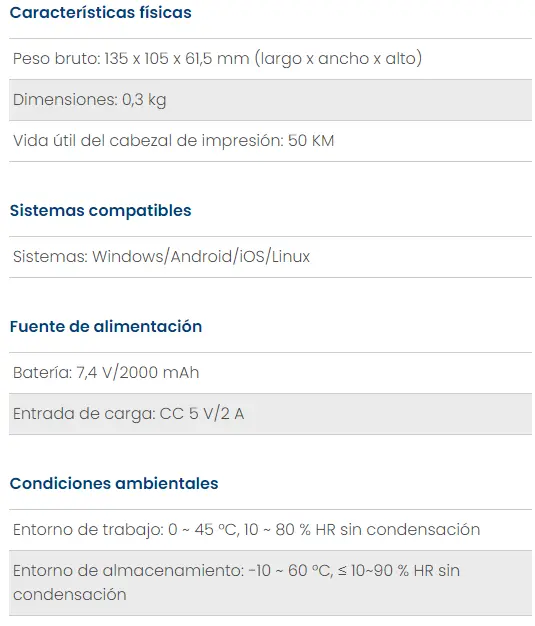Image resolution: width=535 pixels, height=626 pixels.
Task: Click the Fuente de alimentación heading
Action: [106, 327]
